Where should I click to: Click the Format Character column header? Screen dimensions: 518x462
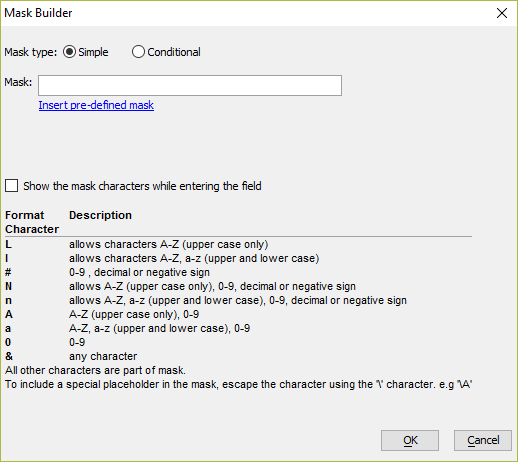click(x=32, y=222)
